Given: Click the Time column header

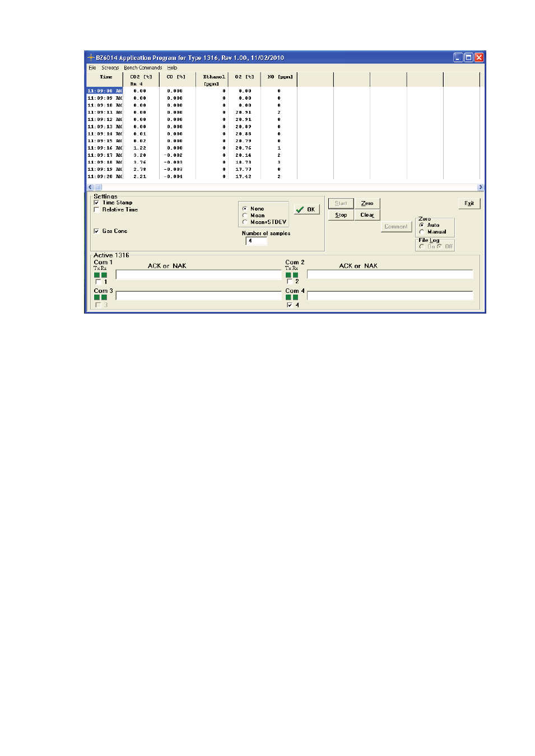Looking at the screenshot, I should click(x=105, y=80).
